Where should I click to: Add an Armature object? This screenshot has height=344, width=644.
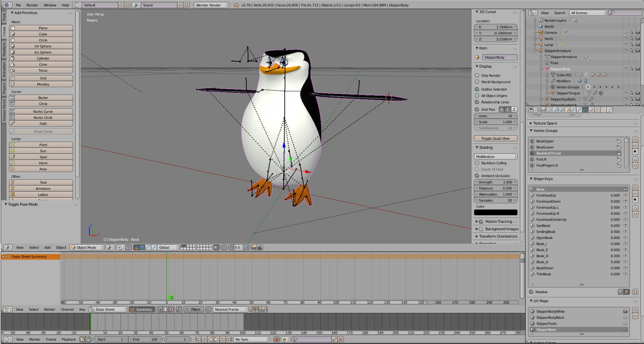pyautogui.click(x=41, y=188)
